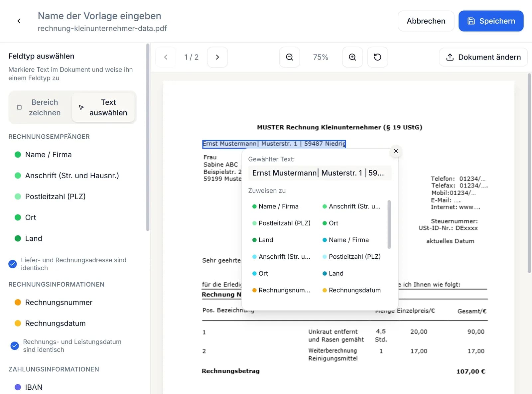
Task: Assign text to blue Ort in popup
Action: click(260, 273)
